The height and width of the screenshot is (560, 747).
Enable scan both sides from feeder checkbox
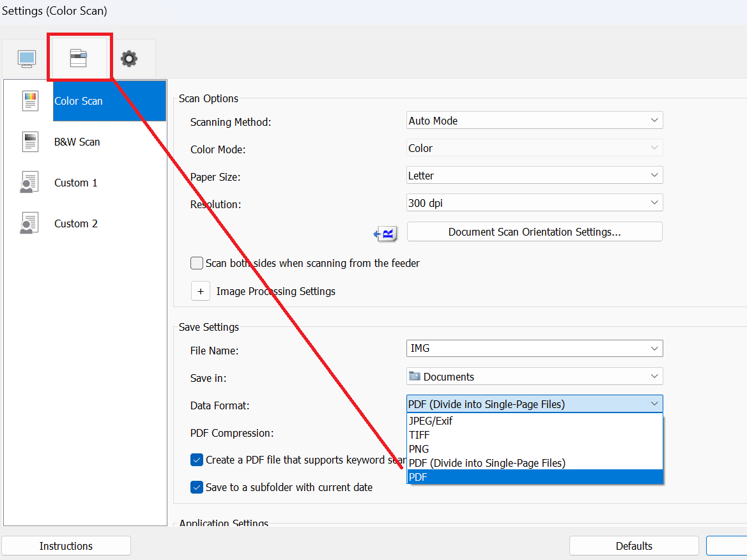[197, 263]
